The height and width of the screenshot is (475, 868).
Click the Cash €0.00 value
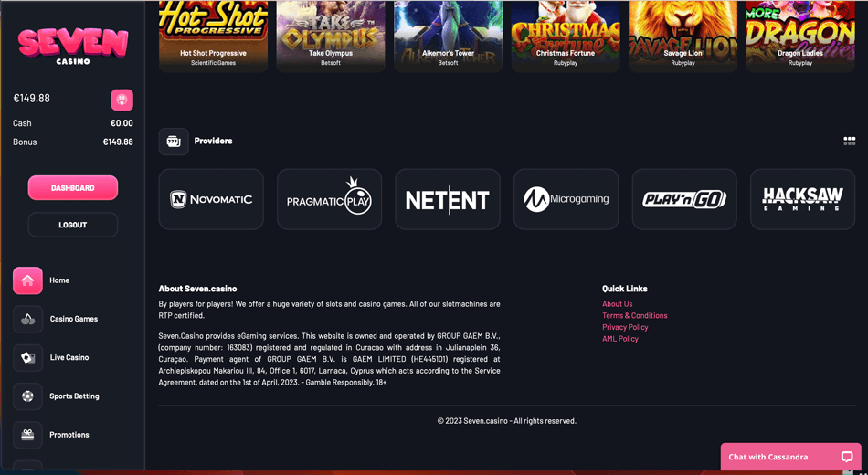122,123
